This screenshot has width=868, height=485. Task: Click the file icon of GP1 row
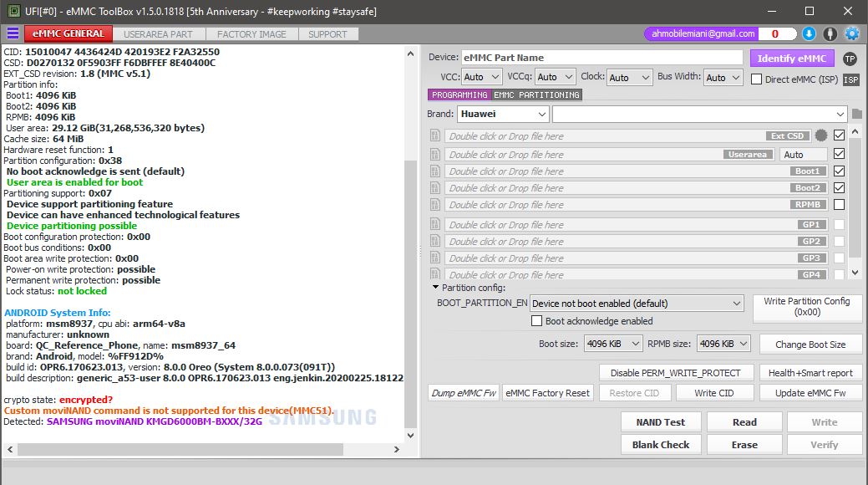tap(435, 224)
